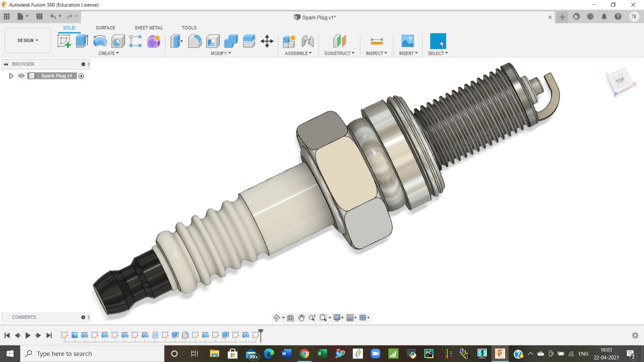Click the blue Select tool icon
Image resolution: width=644 pixels, height=362 pixels.
(438, 41)
